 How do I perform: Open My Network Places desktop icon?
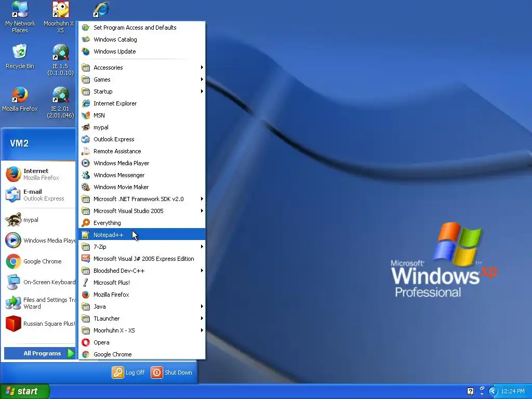click(20, 17)
